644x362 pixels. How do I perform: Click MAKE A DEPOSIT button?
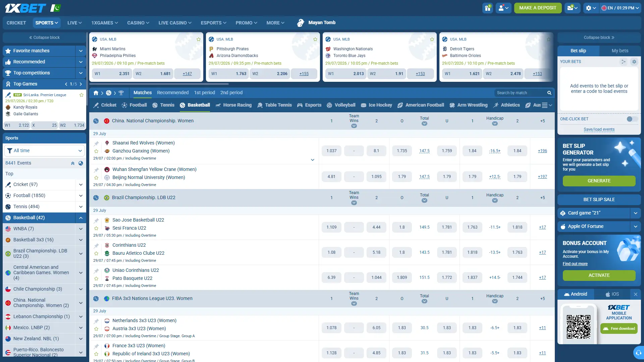pos(538,8)
